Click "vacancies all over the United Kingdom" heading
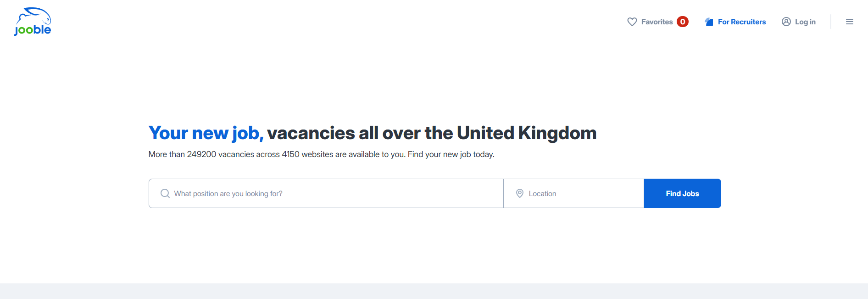868x299 pixels. tap(431, 133)
